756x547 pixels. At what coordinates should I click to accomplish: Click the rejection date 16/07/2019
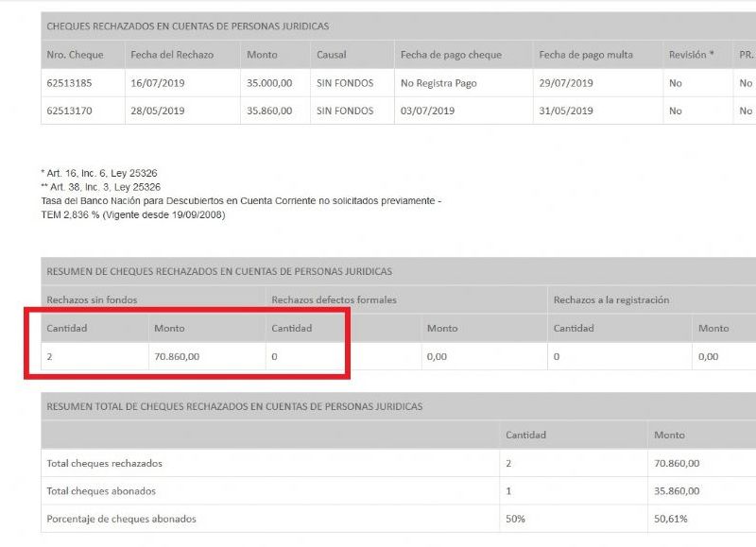pyautogui.click(x=157, y=83)
